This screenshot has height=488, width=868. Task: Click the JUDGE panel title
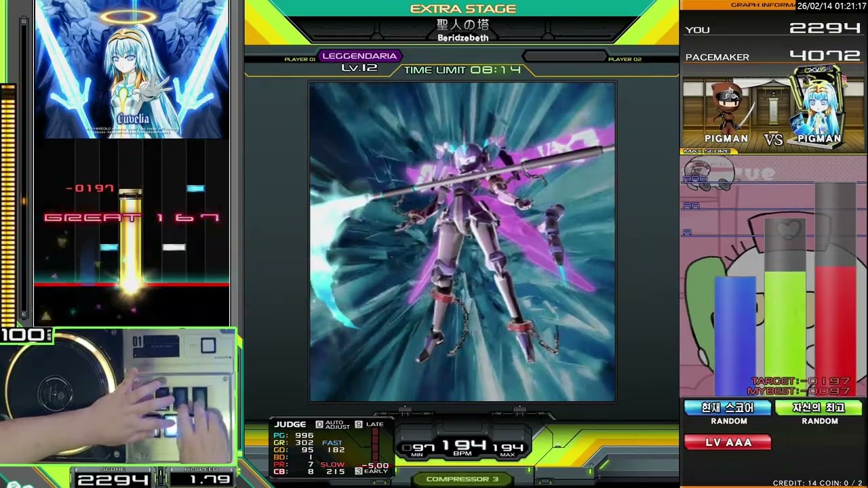coord(290,425)
